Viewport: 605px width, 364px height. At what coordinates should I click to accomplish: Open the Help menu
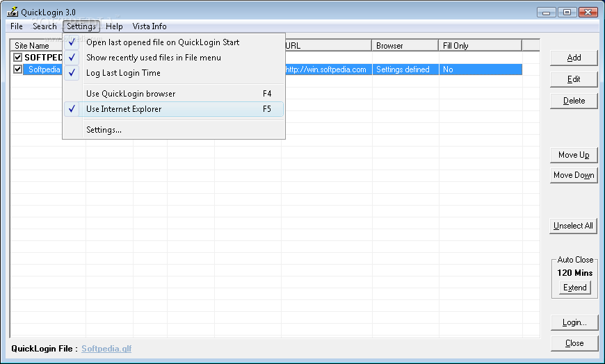click(114, 26)
